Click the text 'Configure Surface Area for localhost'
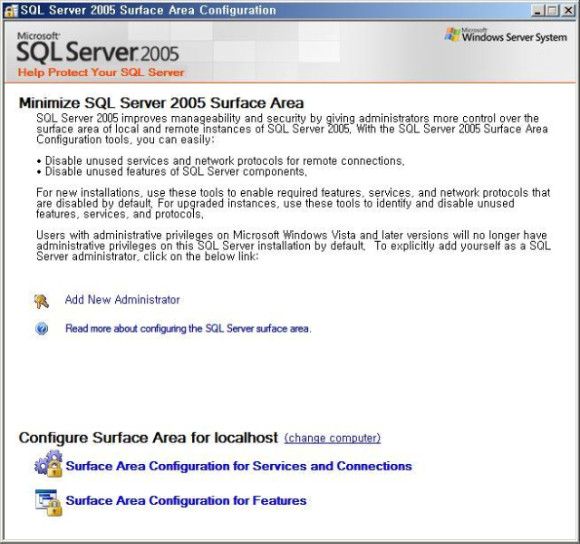 point(148,437)
